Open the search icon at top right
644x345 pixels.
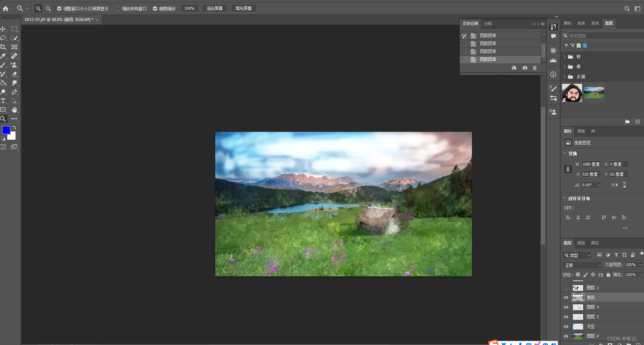pos(627,9)
